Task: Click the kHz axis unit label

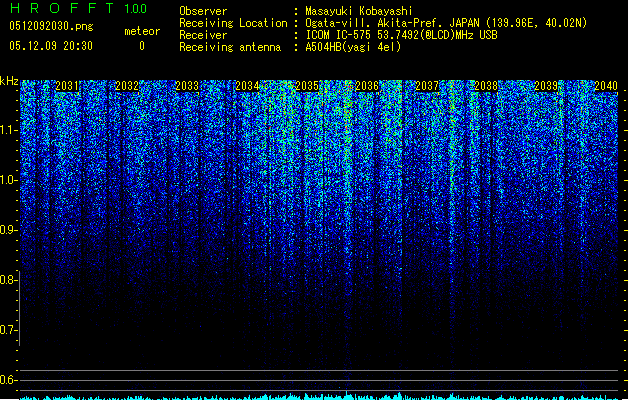Action: (x=9, y=81)
